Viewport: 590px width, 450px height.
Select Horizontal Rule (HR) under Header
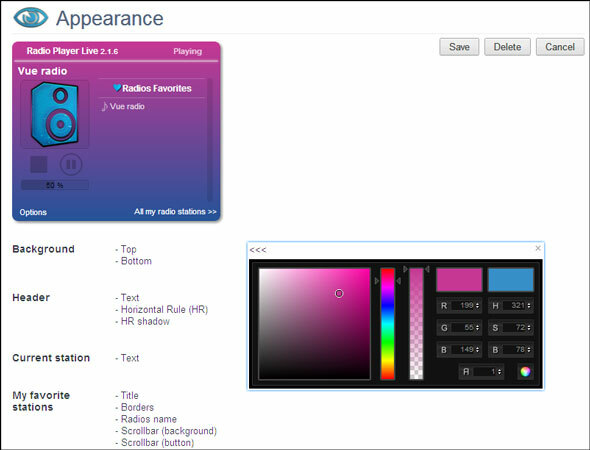click(164, 310)
